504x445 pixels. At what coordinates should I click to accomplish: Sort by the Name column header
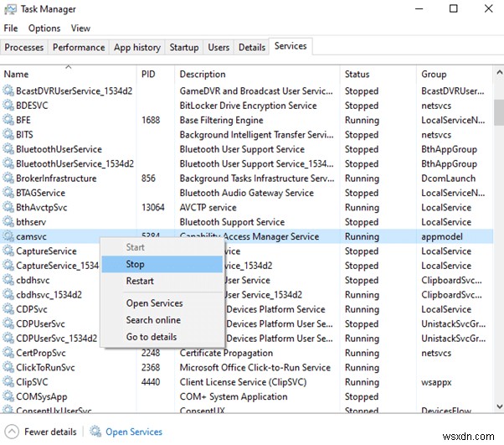point(68,74)
